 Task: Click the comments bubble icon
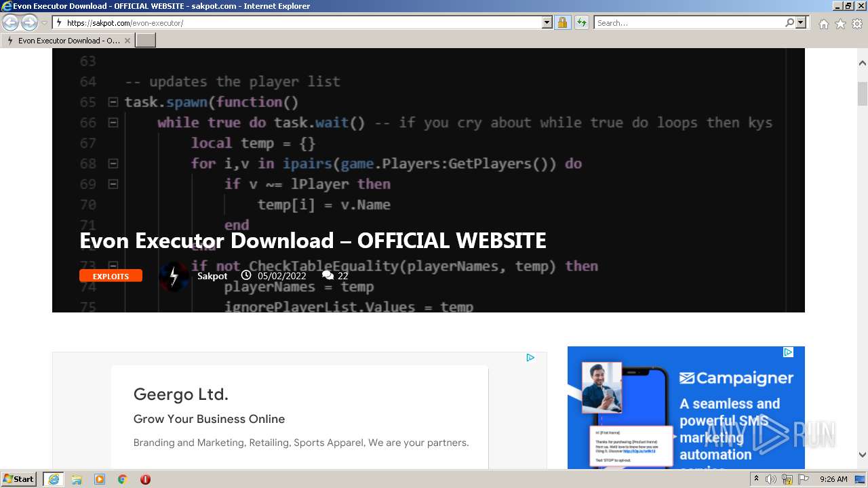[x=328, y=275]
